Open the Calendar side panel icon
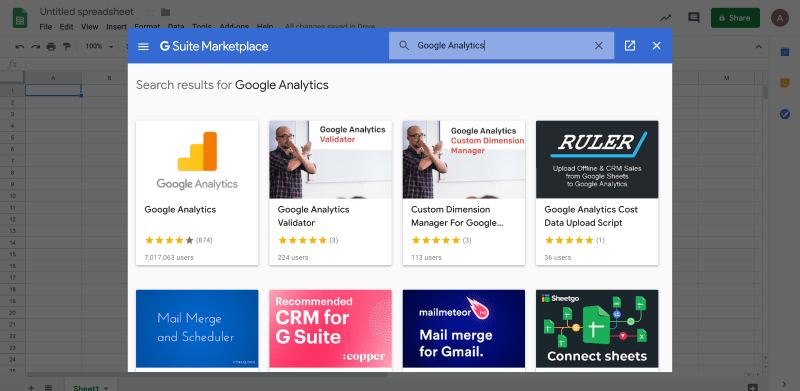 (785, 52)
